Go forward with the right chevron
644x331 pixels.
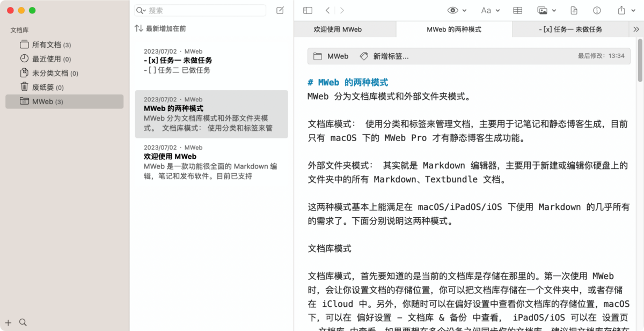pyautogui.click(x=342, y=10)
